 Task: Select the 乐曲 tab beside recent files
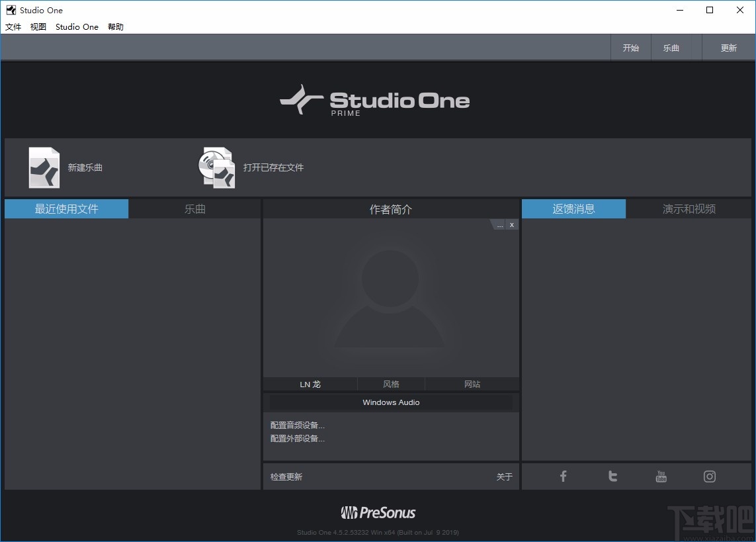pos(194,209)
